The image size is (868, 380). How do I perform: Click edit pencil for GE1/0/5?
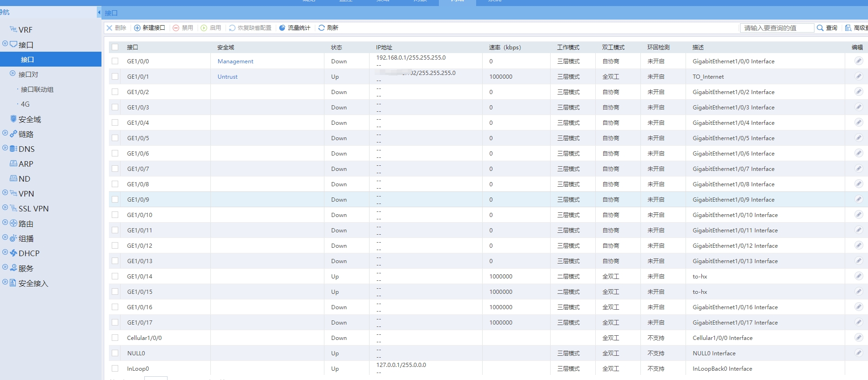[x=859, y=138]
